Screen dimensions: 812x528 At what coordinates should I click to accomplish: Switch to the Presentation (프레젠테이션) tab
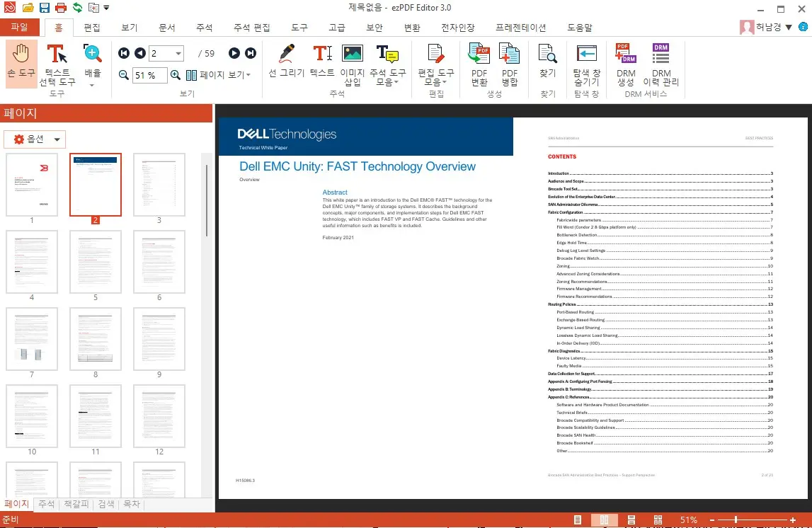pos(521,28)
